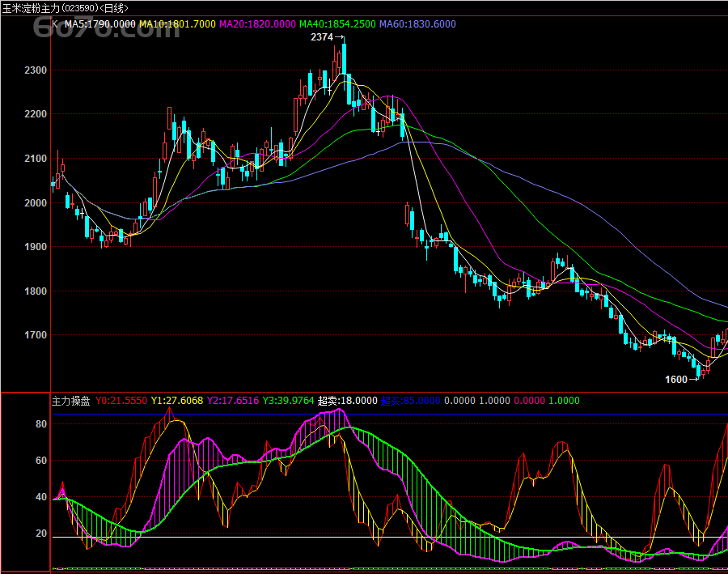Click the 2300 price axis label
The image size is (728, 574).
[36, 71]
